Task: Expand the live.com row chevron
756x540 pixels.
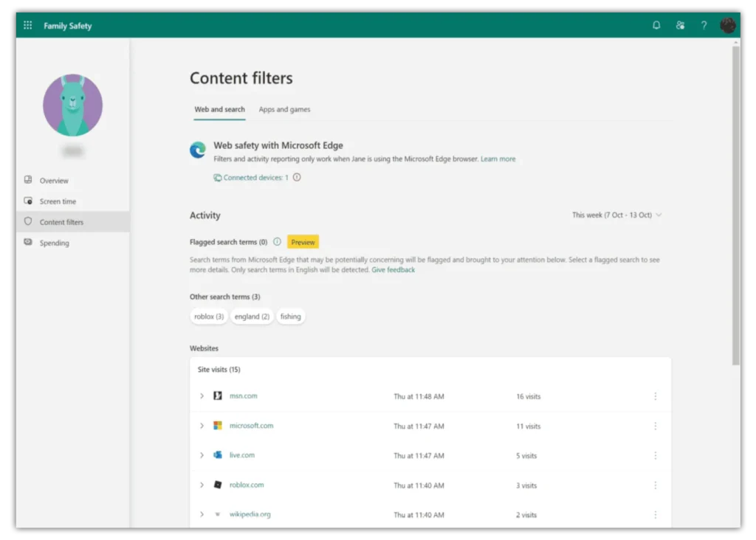Action: [x=202, y=455]
